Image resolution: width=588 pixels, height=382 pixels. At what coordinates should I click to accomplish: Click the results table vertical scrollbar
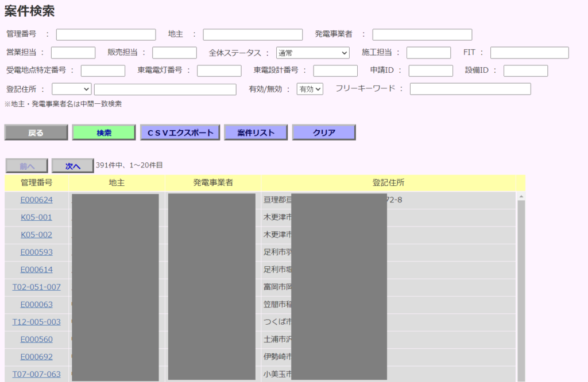521,287
